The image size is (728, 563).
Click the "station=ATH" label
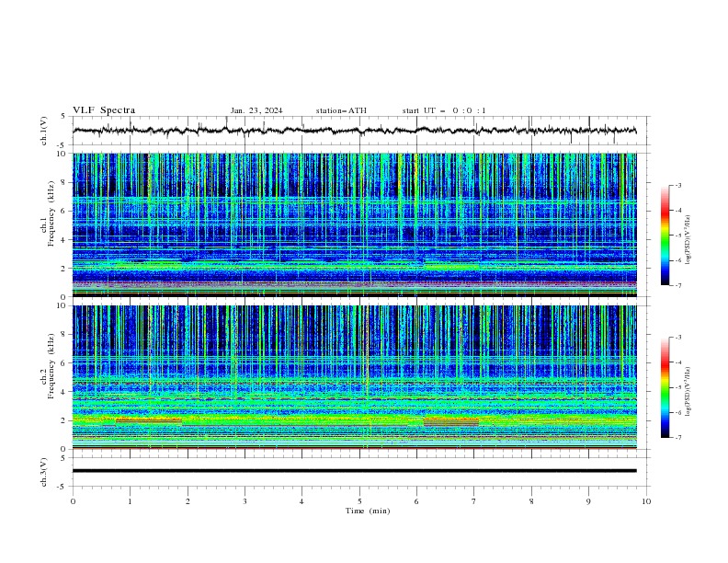(341, 110)
